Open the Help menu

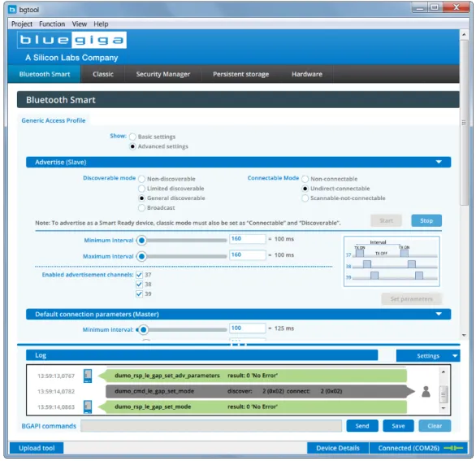101,24
